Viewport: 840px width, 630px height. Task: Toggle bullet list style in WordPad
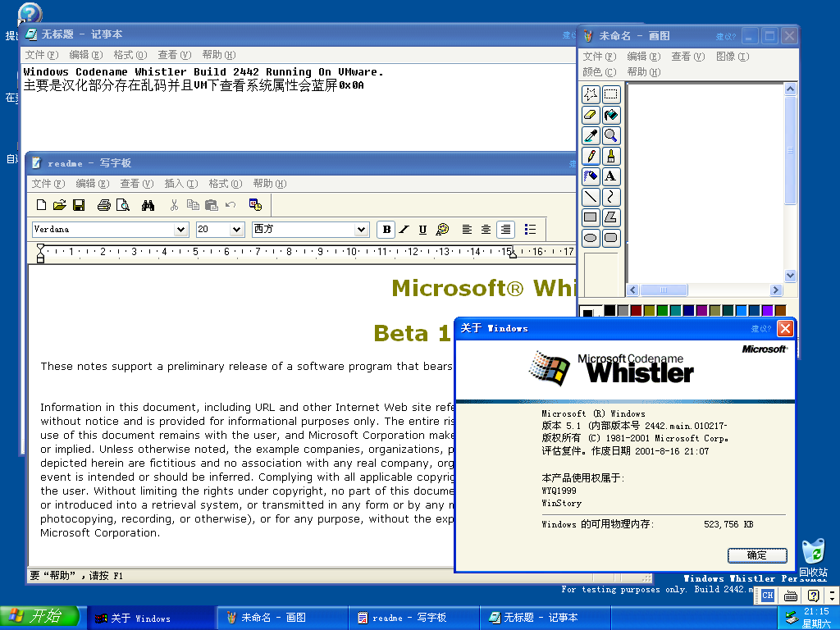[x=531, y=230]
